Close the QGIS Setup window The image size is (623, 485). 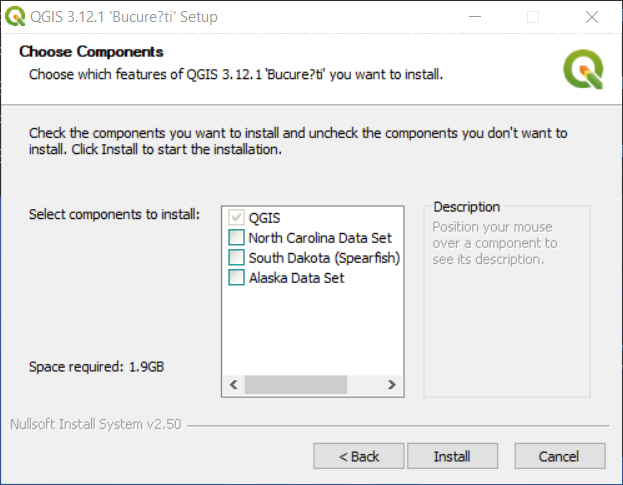coord(592,17)
